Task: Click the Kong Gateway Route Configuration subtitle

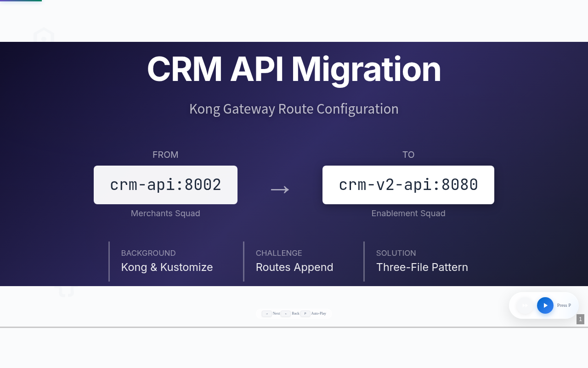Action: [x=294, y=109]
